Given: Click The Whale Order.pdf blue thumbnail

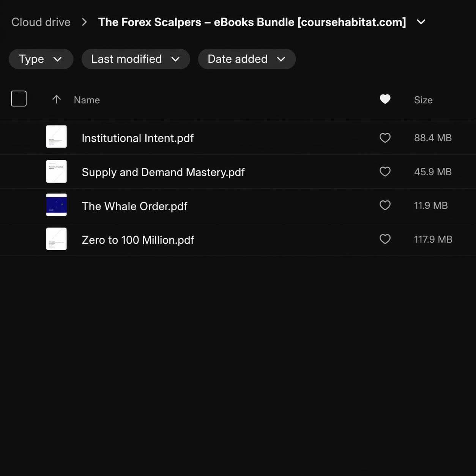Looking at the screenshot, I should 57,205.
